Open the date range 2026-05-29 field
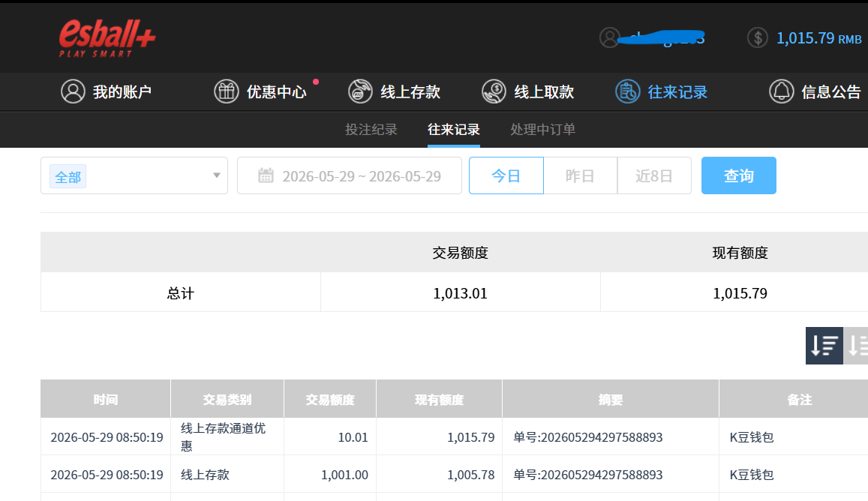The width and height of the screenshot is (868, 501). [350, 175]
